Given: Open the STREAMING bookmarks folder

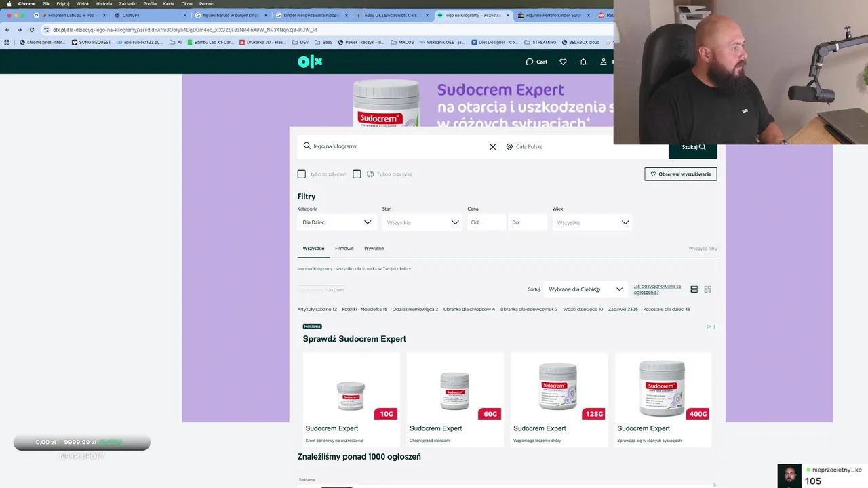Looking at the screenshot, I should [x=540, y=42].
